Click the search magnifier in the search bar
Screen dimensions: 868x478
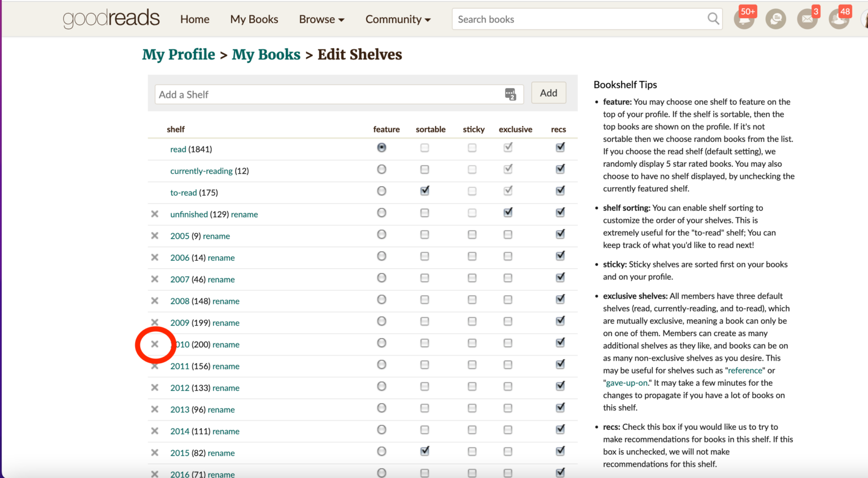[x=713, y=19]
